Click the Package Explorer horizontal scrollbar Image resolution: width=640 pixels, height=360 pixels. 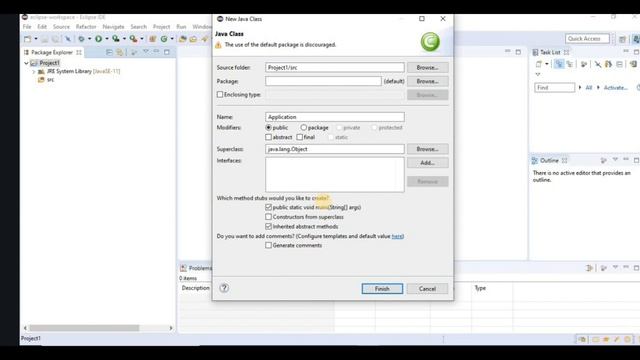84,328
